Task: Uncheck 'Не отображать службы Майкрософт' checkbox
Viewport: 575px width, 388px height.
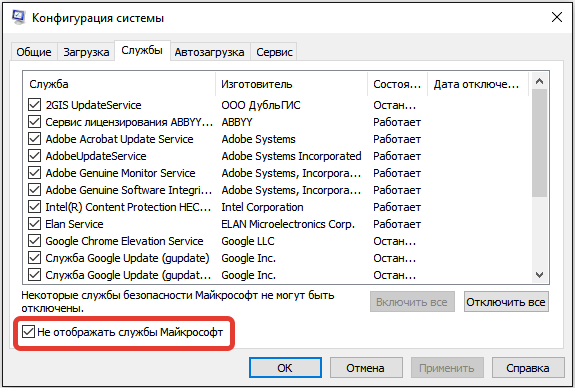Action: coord(28,332)
